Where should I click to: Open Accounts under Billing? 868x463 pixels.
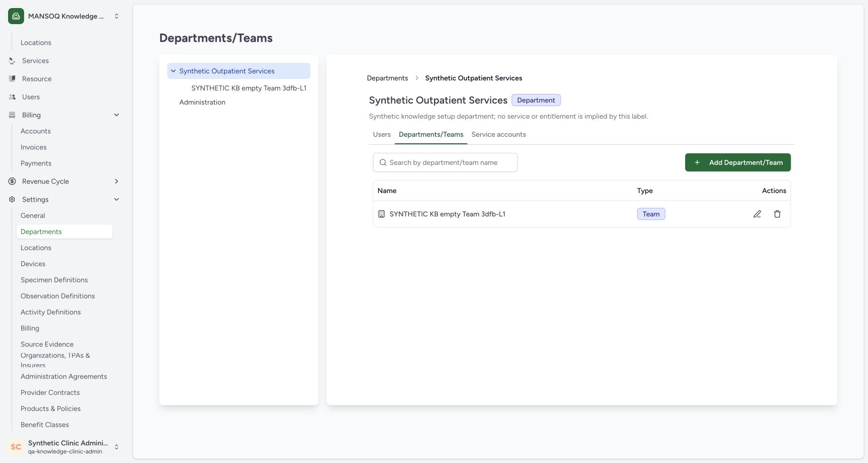click(36, 131)
